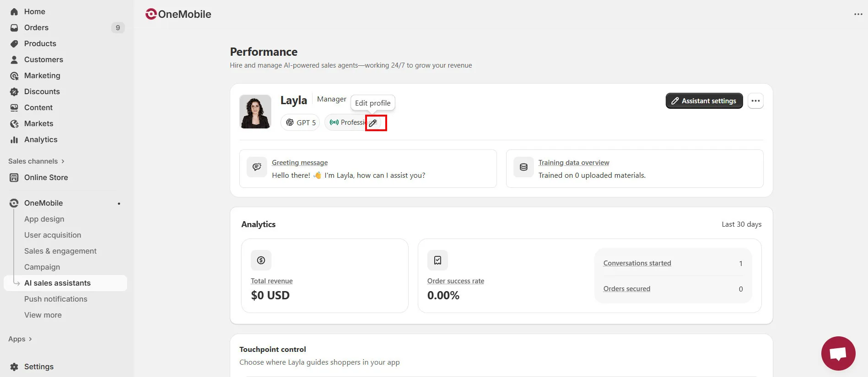This screenshot has width=868, height=377.
Task: Click the Orders inbox icon
Action: (14, 27)
